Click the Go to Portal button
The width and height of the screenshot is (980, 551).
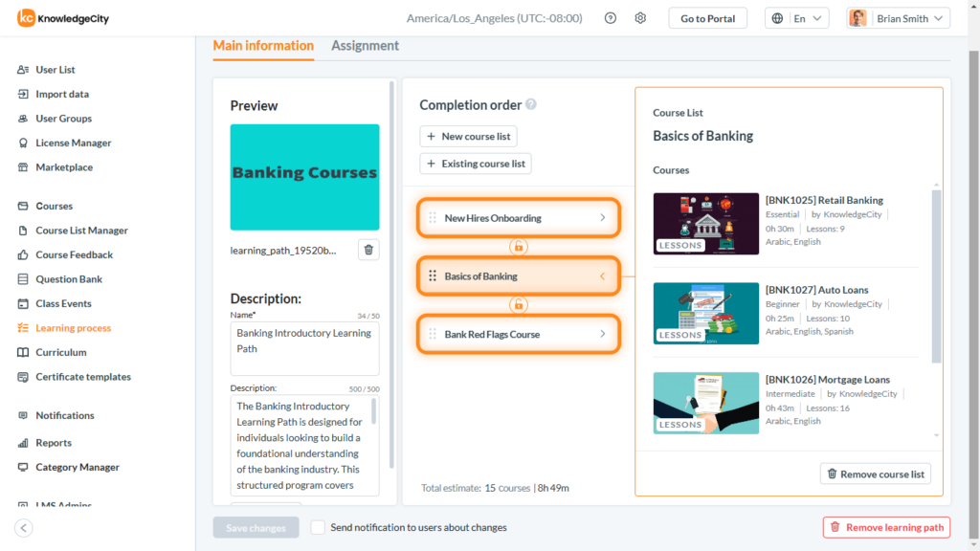click(x=707, y=17)
